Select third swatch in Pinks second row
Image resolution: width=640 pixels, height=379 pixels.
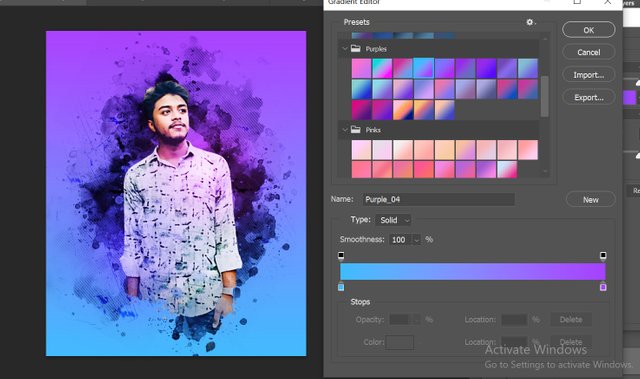point(403,170)
